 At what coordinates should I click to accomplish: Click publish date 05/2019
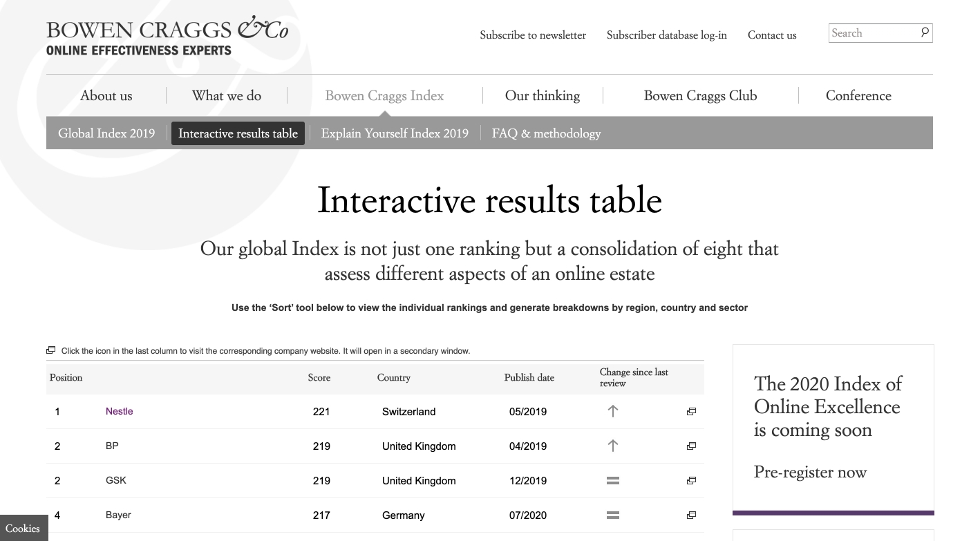(x=528, y=412)
